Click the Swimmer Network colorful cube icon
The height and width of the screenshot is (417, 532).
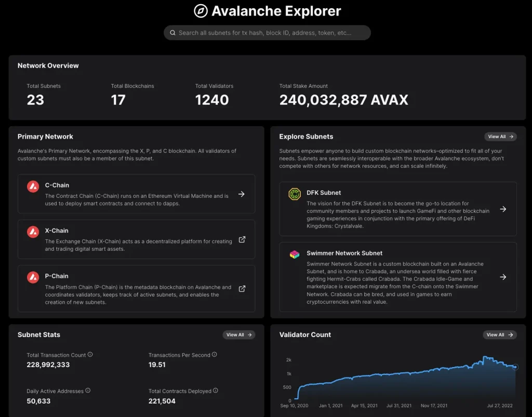pyautogui.click(x=295, y=254)
